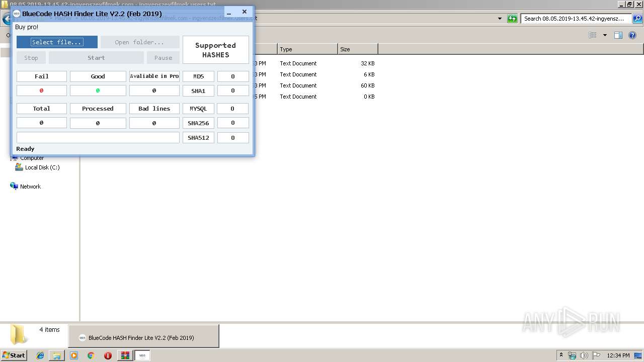Minimize the HASH Finder window
This screenshot has width=644, height=362.
click(229, 12)
